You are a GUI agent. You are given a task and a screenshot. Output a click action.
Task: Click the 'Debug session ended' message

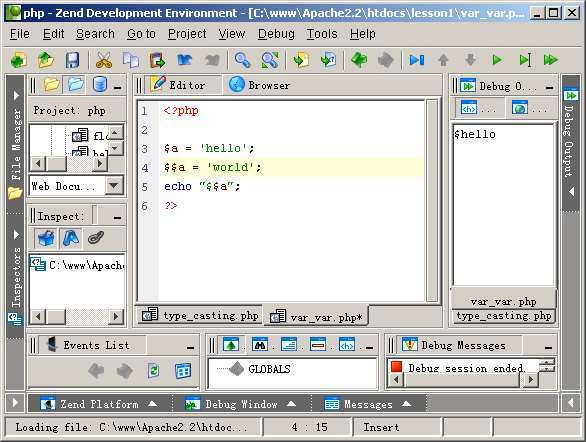[466, 368]
